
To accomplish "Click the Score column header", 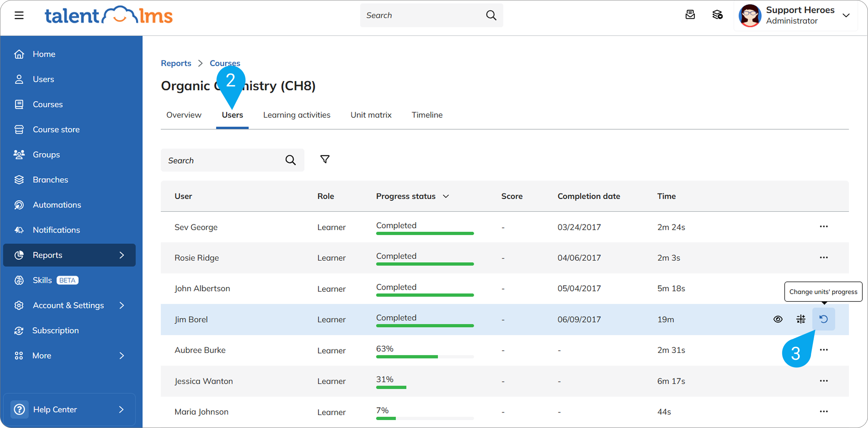I will 512,196.
